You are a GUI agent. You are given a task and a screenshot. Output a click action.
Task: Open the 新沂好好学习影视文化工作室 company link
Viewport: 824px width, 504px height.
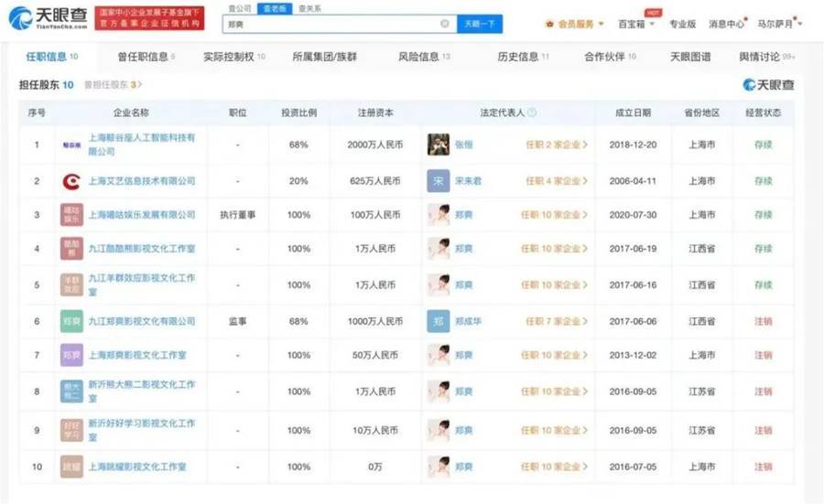click(142, 431)
